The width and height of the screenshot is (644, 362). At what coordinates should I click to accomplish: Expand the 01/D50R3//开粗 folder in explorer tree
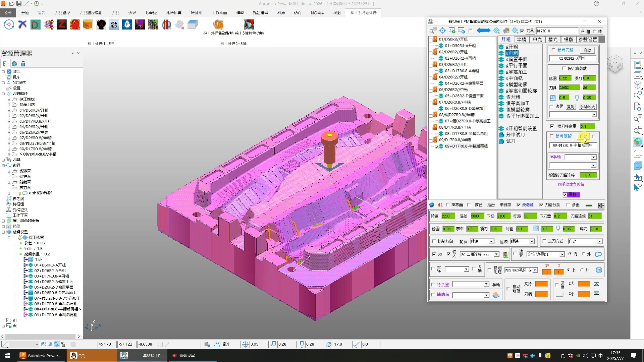(9, 110)
